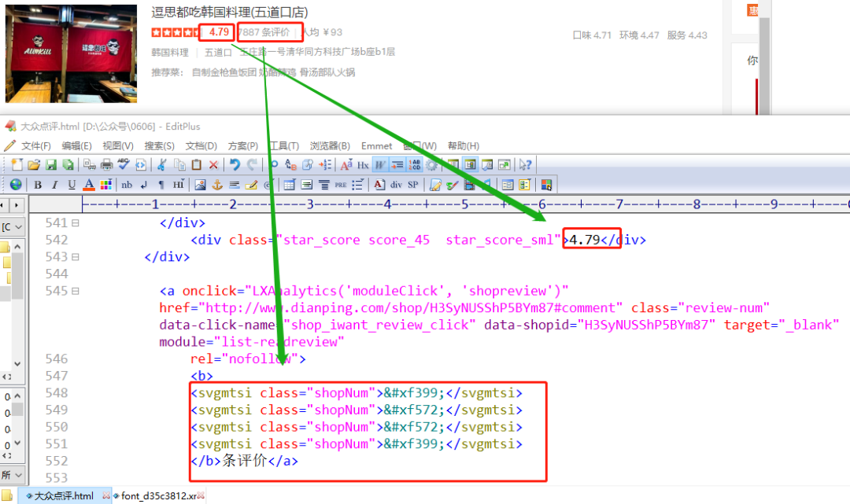Save the file with the single floppy disk icon

[51, 164]
